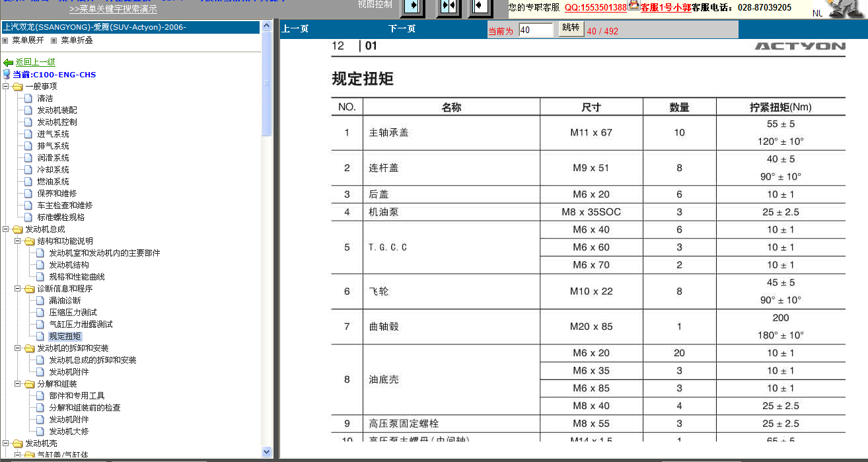Open the 部件和专用工具 tree item
868x462 pixels.
pyautogui.click(x=77, y=396)
